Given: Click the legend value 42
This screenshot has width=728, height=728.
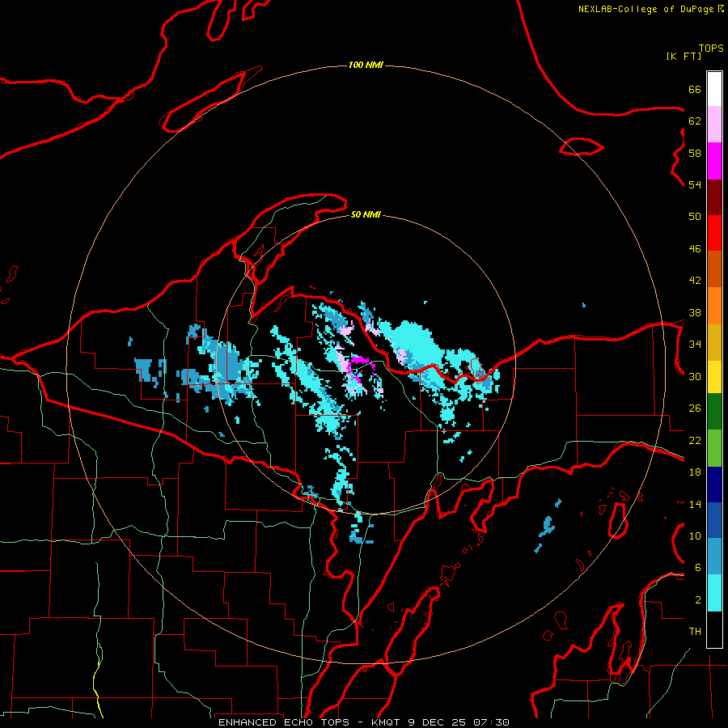Looking at the screenshot, I should [695, 280].
